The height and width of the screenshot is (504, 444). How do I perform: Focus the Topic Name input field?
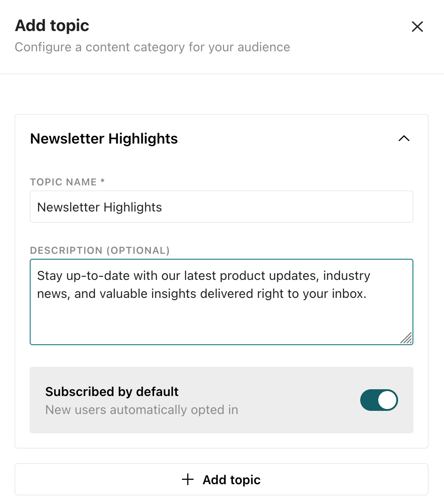click(x=221, y=207)
